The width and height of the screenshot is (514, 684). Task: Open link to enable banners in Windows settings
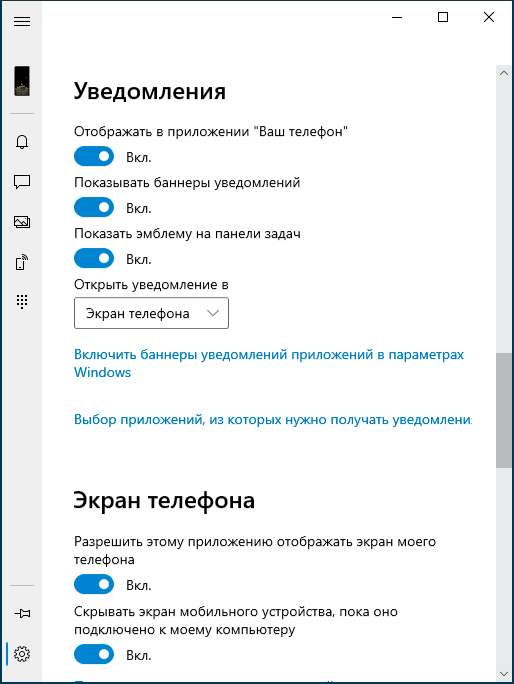(268, 363)
